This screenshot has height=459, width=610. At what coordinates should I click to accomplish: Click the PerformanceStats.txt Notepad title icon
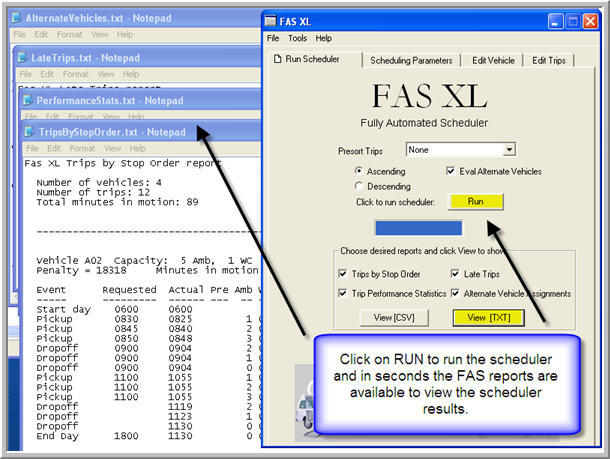[28, 100]
